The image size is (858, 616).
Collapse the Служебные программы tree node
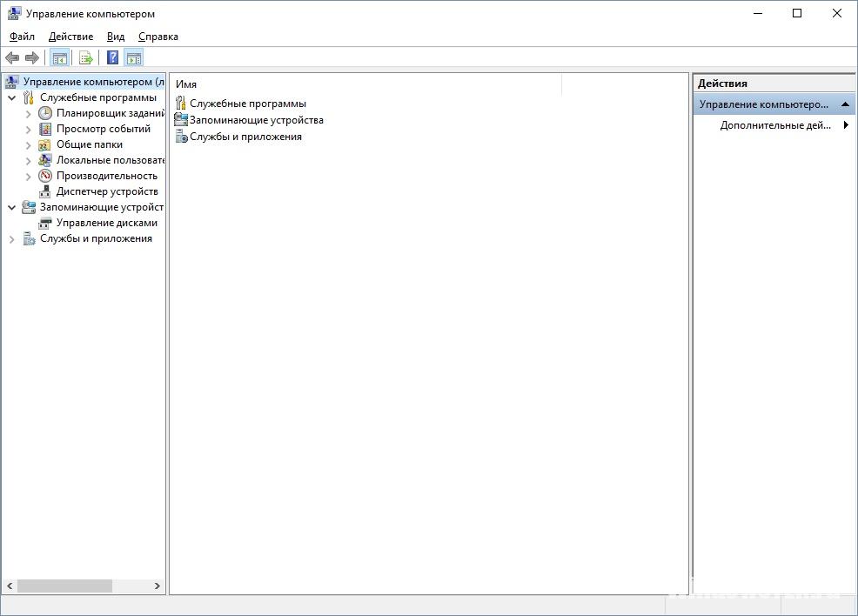pyautogui.click(x=12, y=98)
